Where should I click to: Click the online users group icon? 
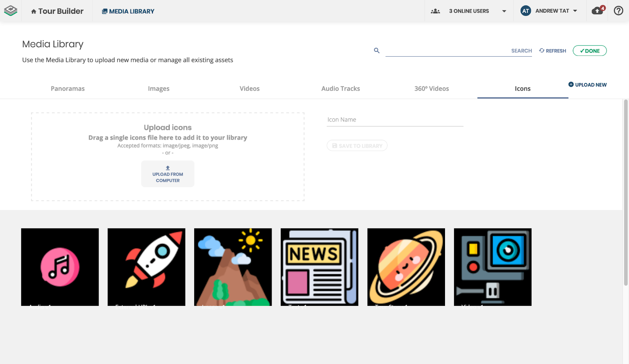click(435, 11)
